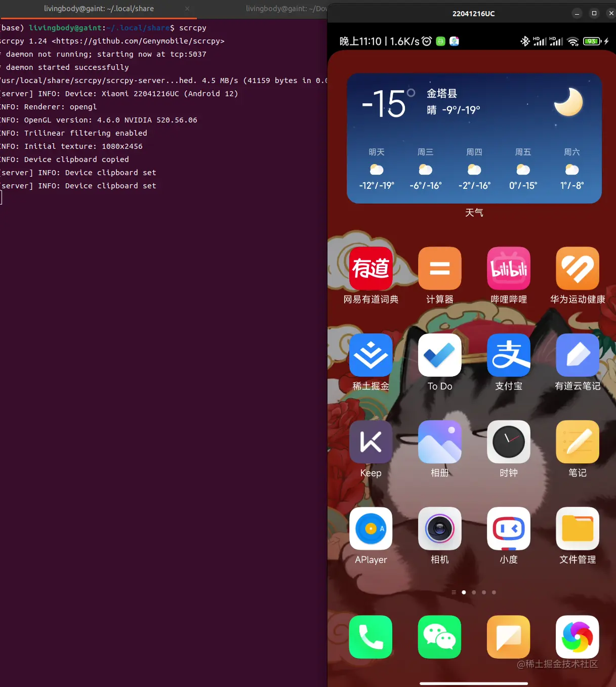Maximize the 22041216UC scrcpy window

[594, 14]
